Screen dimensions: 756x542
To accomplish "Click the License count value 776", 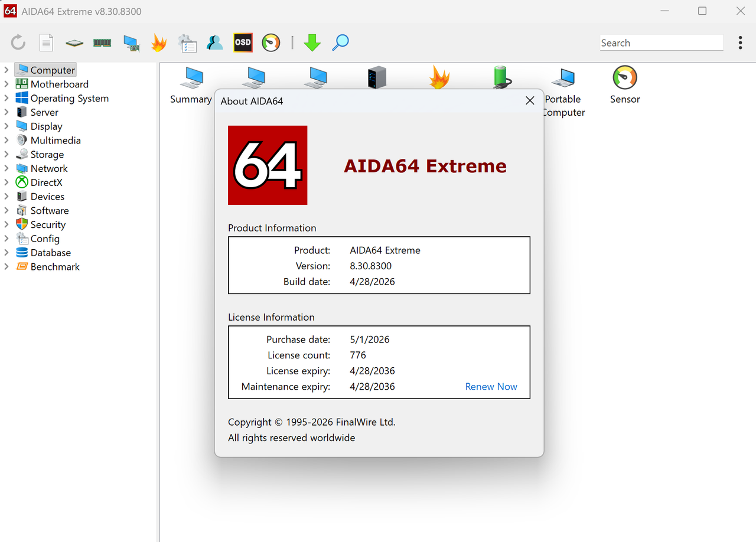I will click(358, 355).
